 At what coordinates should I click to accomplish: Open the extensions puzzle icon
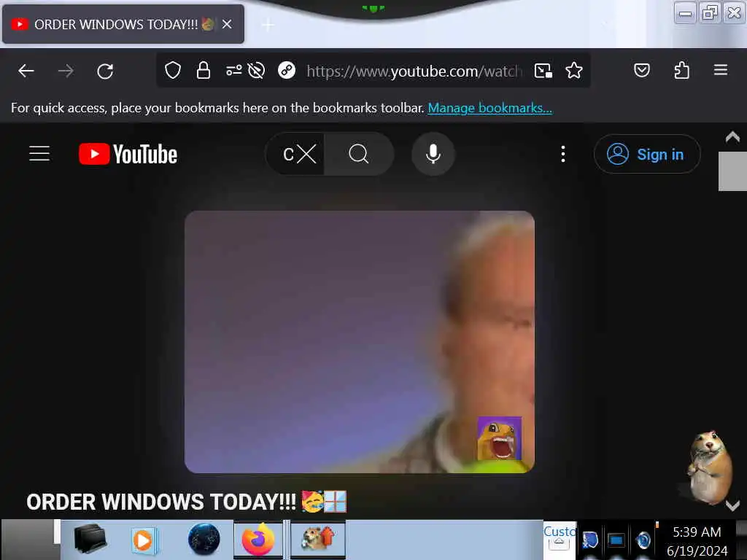(x=681, y=71)
